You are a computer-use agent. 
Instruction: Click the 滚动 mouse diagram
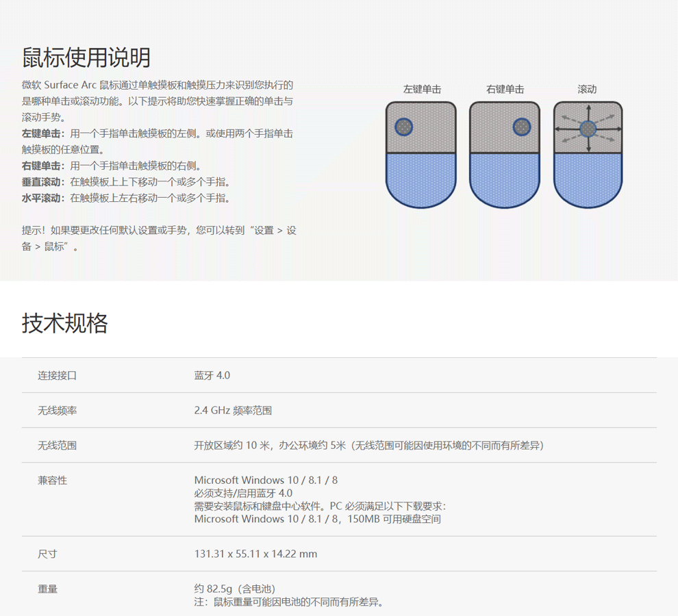[x=588, y=155]
